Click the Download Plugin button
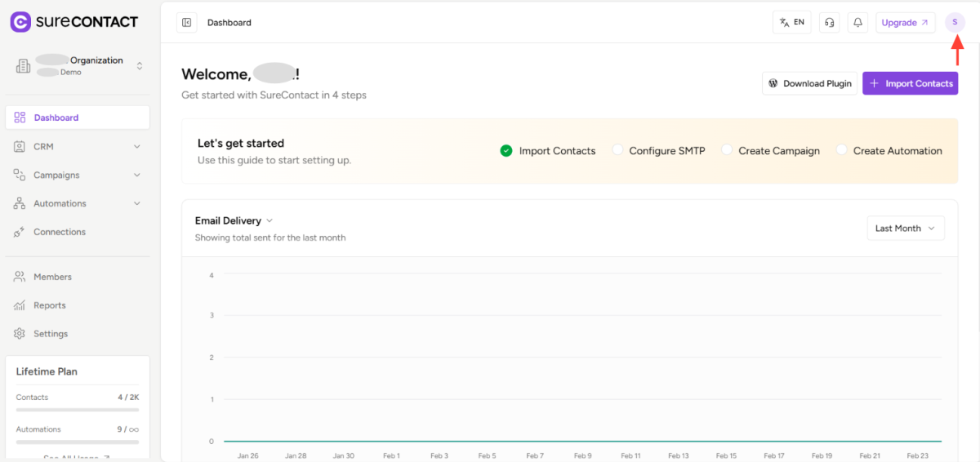 pyautogui.click(x=809, y=83)
